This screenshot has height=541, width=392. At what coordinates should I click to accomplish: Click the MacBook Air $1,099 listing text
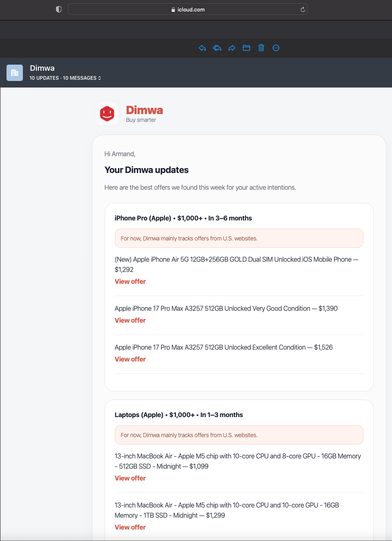[x=238, y=461]
